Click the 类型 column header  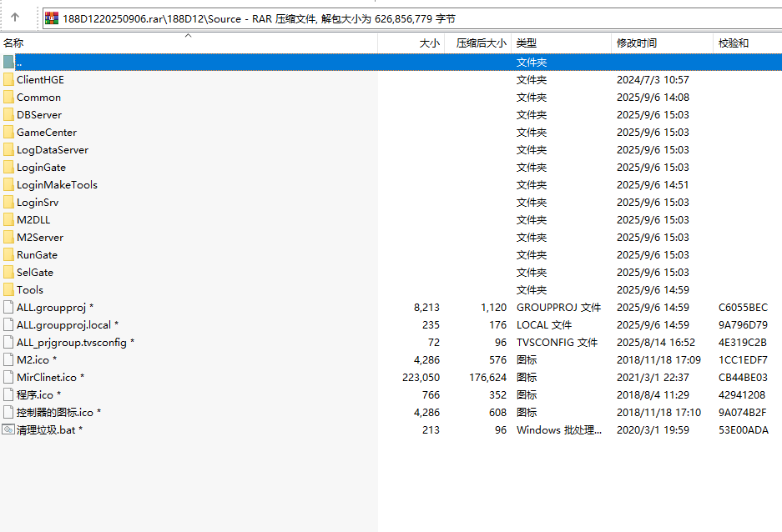526,43
